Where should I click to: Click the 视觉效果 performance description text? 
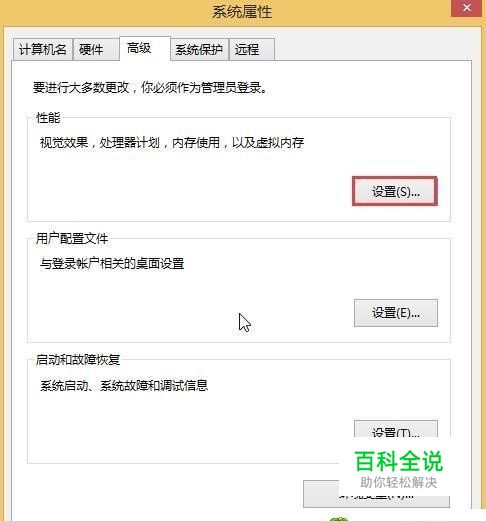coord(172,143)
